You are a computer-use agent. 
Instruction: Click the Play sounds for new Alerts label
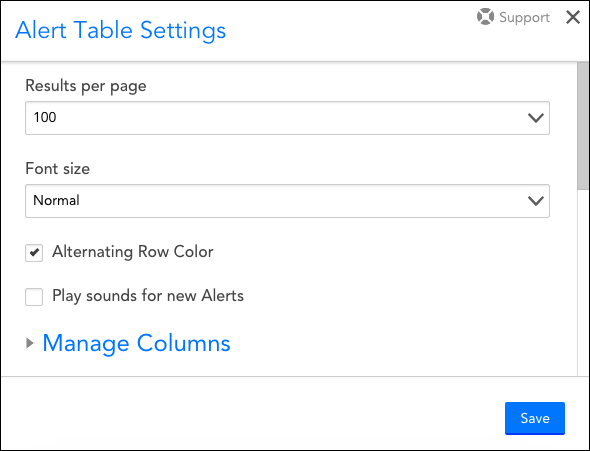[148, 296]
